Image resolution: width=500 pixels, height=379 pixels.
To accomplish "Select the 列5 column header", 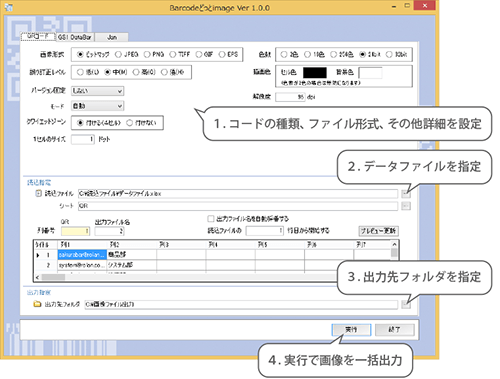I will pos(280,245).
